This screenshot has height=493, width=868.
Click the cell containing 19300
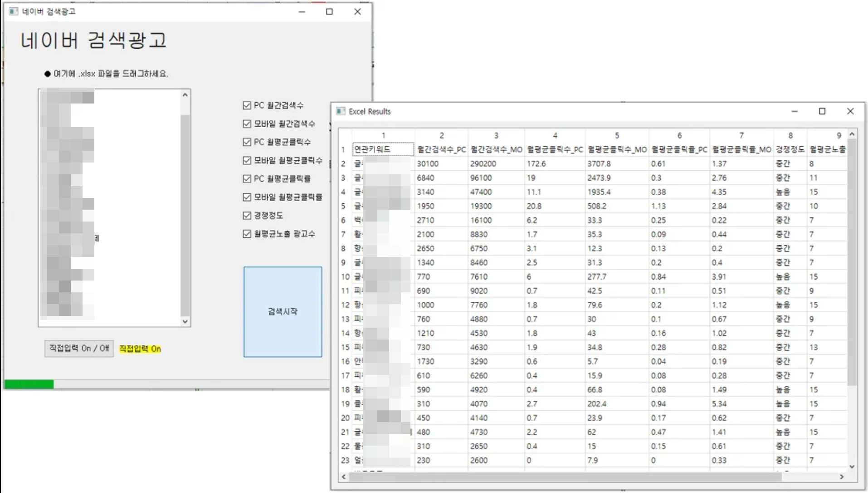[x=497, y=206]
